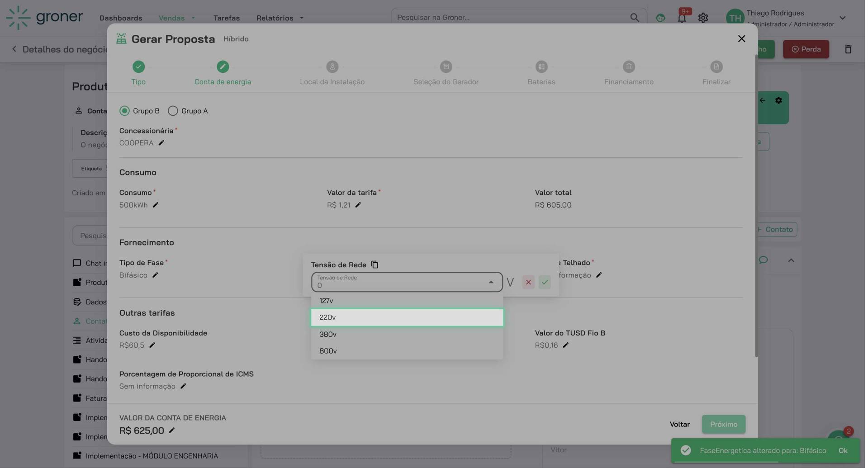
Task: Dismiss the notification with Ok
Action: point(843,450)
